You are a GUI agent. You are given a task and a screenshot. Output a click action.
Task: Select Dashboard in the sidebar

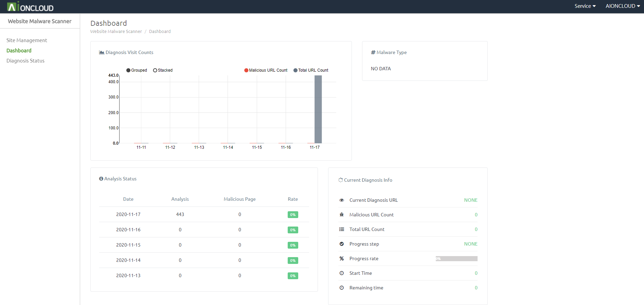point(19,51)
